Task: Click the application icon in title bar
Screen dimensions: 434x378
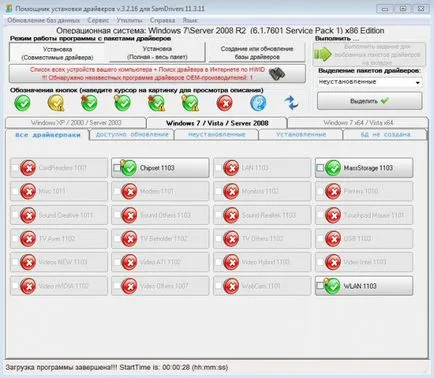Action: point(9,9)
